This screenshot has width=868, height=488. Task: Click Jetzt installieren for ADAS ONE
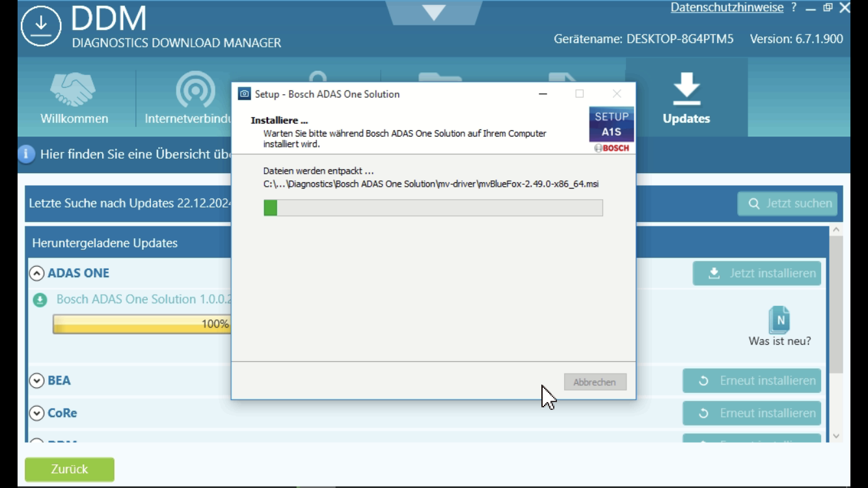757,273
